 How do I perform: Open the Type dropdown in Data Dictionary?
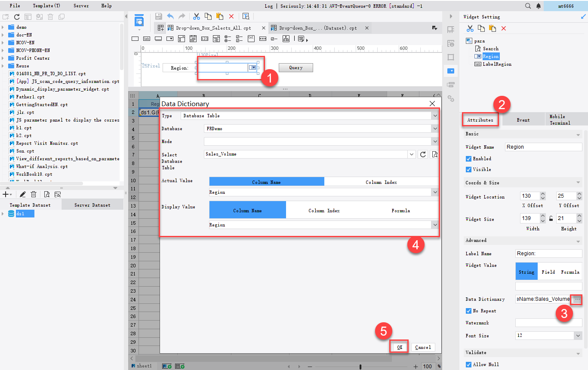click(x=435, y=115)
